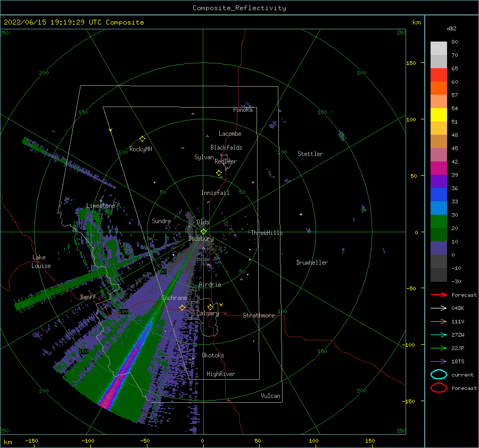Viewport: 479px width, 448px height.
Task: Click the Banff label
Action: pos(88,297)
